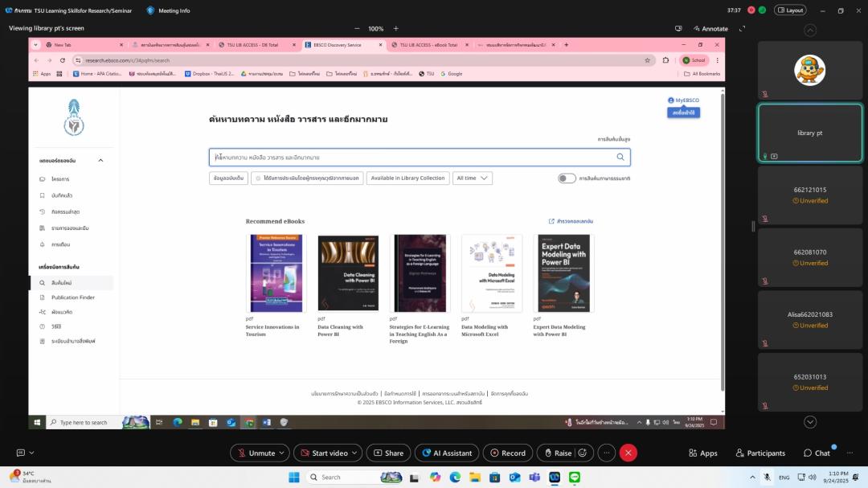Open the All time dropdown

coord(472,178)
